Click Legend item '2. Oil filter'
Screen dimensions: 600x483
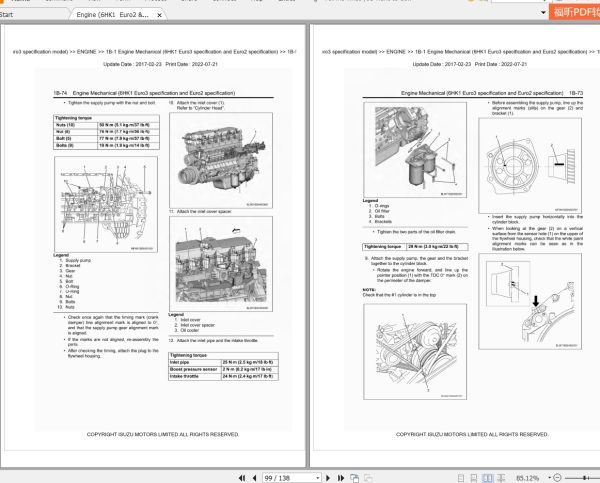point(379,211)
